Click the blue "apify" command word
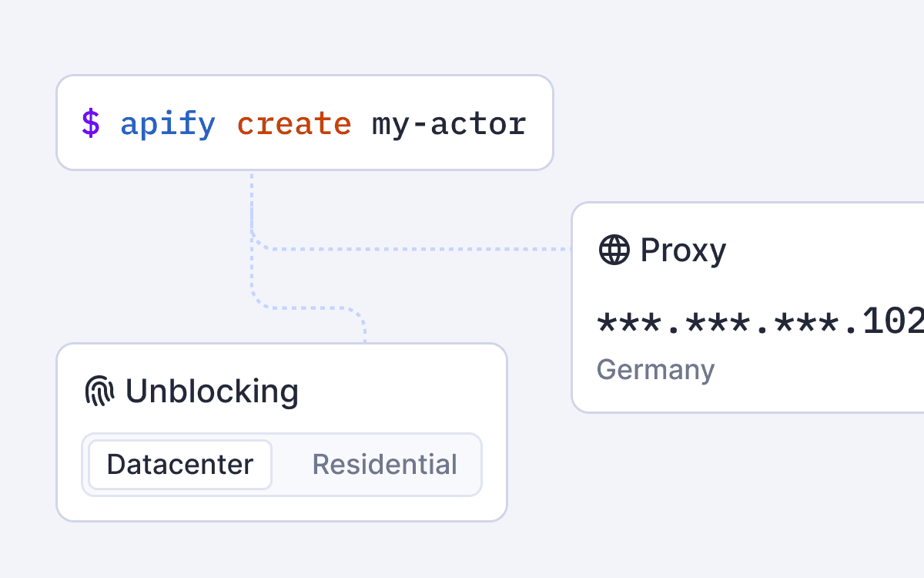This screenshot has height=578, width=924. pyautogui.click(x=168, y=123)
